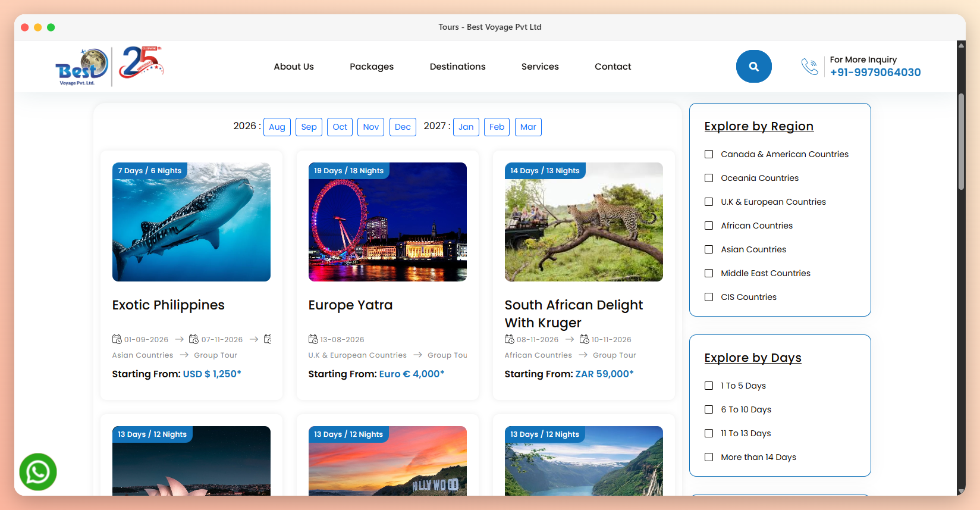Call +91-9979064030 phone link
Image resolution: width=980 pixels, height=510 pixels.
pos(875,73)
